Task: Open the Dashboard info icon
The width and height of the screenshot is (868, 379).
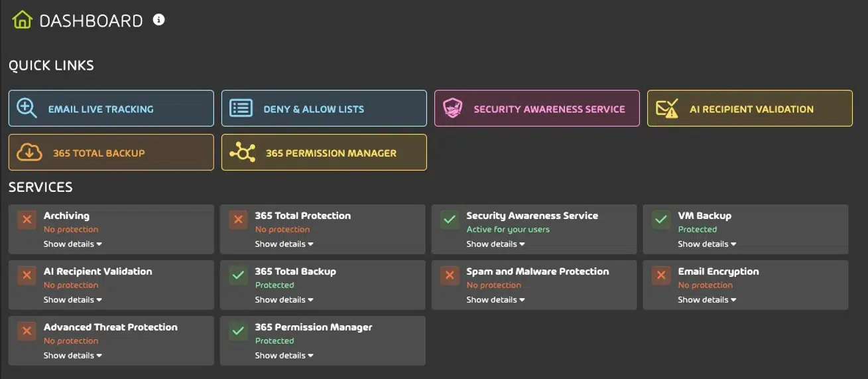Action: click(158, 20)
